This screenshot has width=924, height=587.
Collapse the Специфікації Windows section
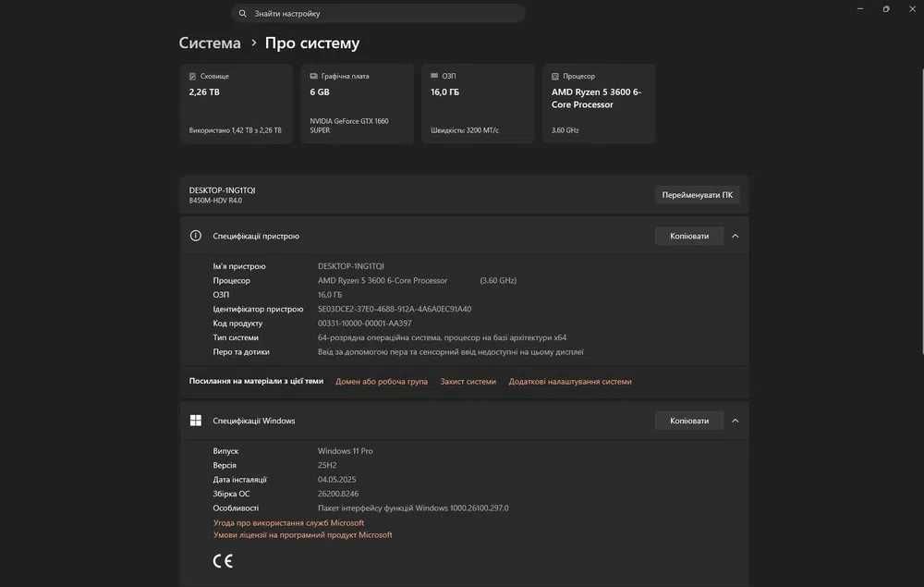coord(735,421)
